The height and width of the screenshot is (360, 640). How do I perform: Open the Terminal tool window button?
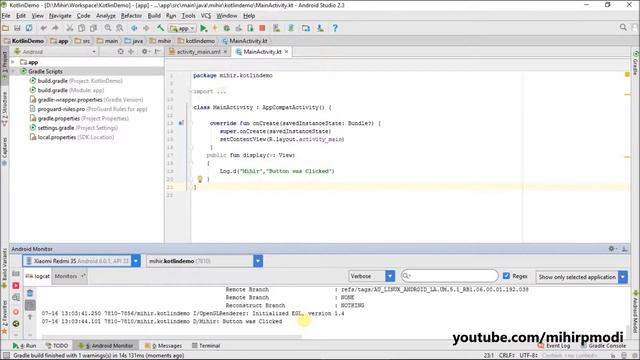pos(206,345)
